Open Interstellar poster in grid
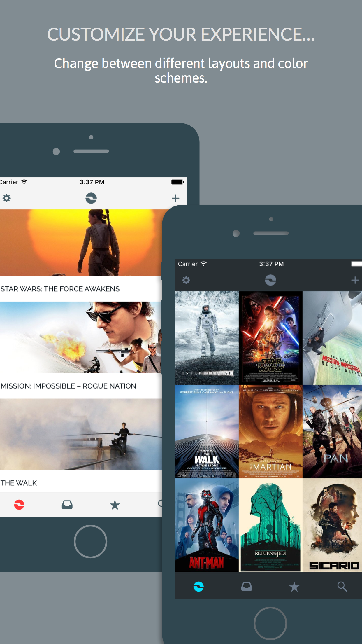Viewport: 362px width, 644px height. (207, 338)
